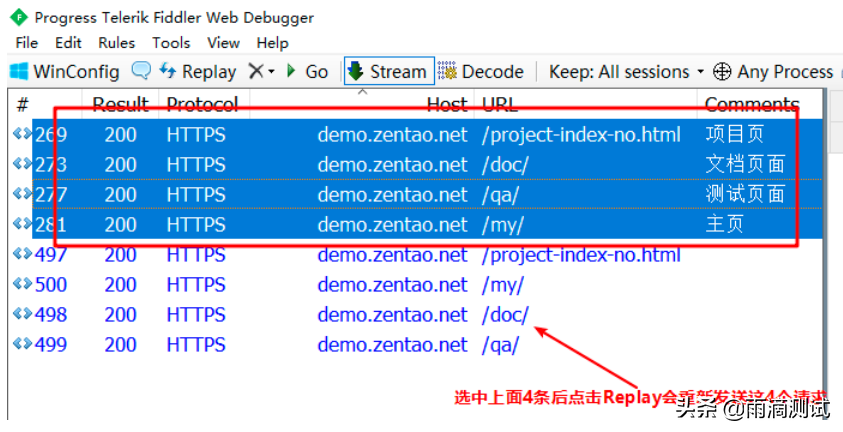Click the Fiddler app icon in title bar

tap(18, 17)
